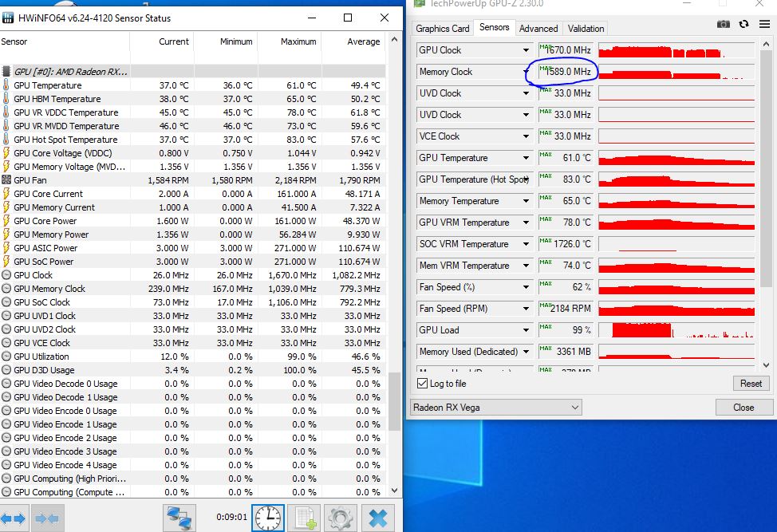Viewport: 777px width, 532px height.
Task: Click GPU D3D Usage row icon
Action: tap(6, 369)
